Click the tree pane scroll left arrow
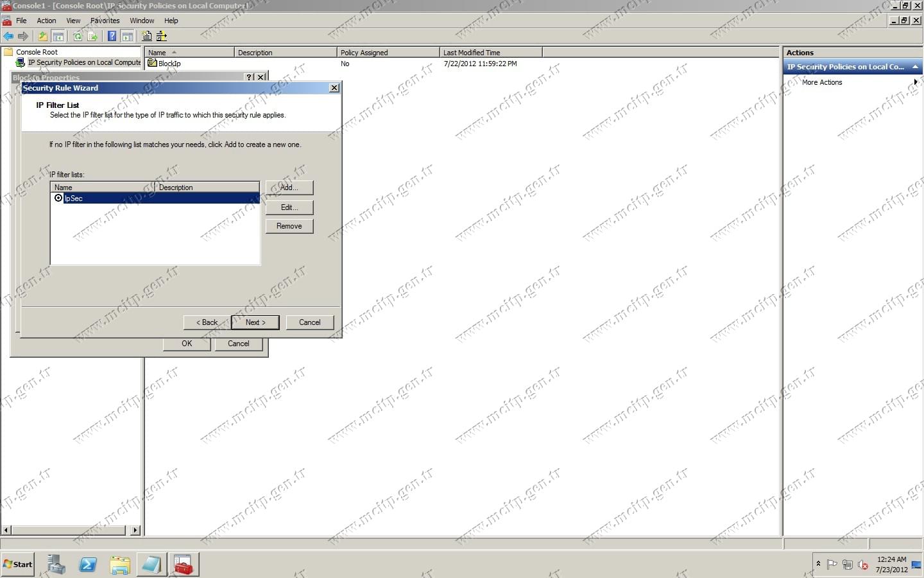924x578 pixels. 6,530
